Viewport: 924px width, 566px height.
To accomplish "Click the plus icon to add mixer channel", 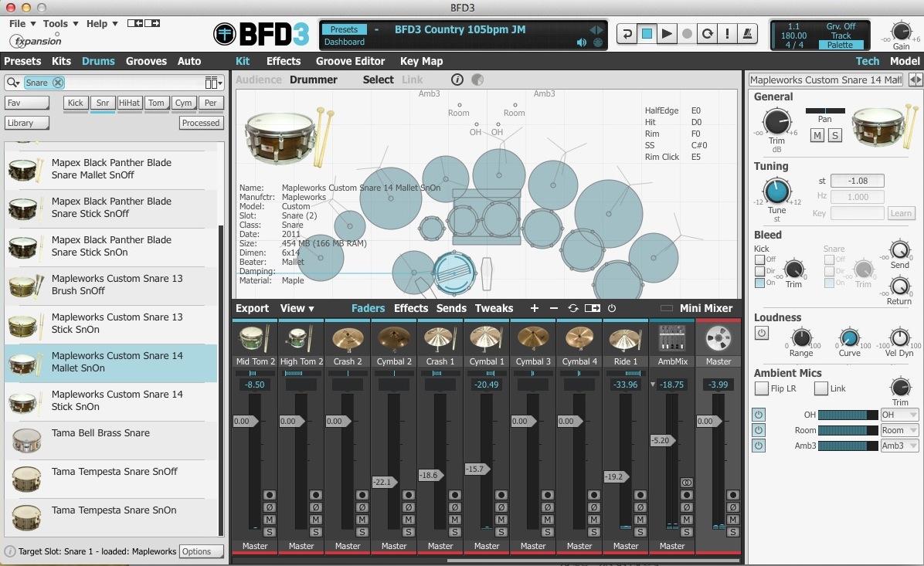I will tap(535, 308).
